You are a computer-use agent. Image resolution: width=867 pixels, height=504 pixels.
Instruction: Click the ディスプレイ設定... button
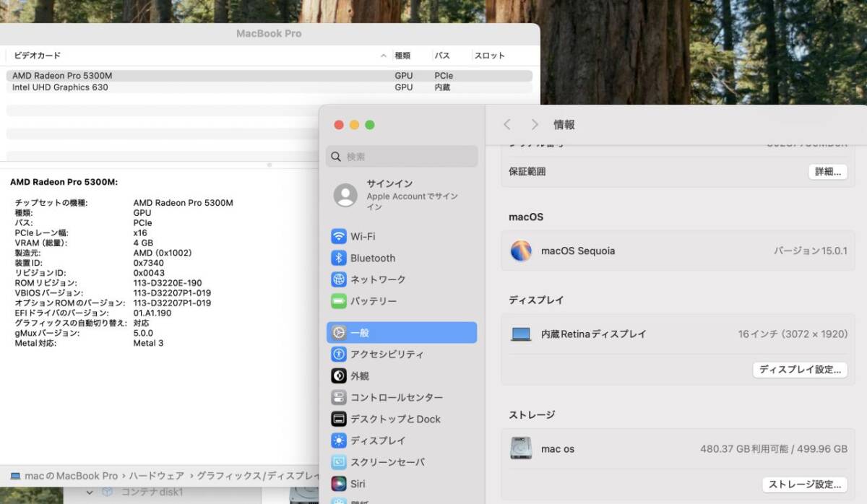[800, 370]
